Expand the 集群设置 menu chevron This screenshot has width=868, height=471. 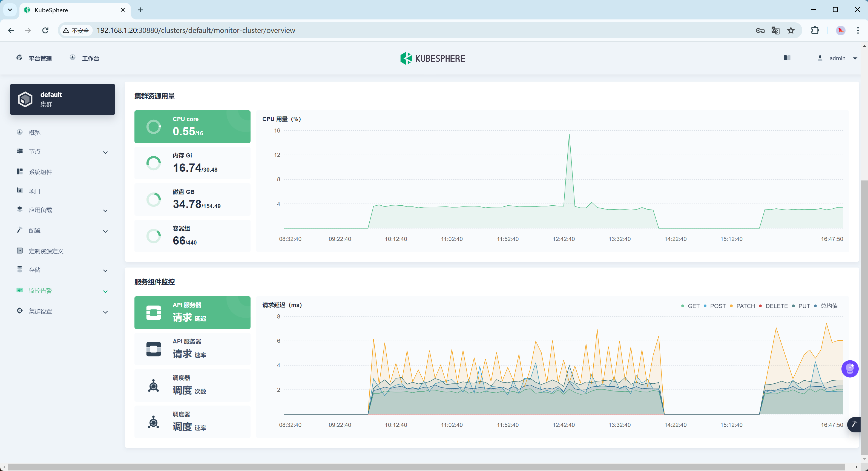coord(105,312)
